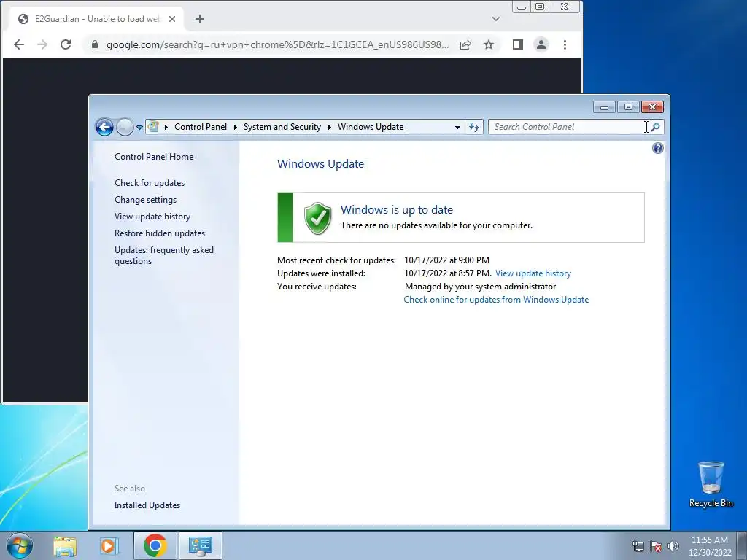Go back in Chrome
Viewport: 747px width, 560px height.
tap(19, 44)
